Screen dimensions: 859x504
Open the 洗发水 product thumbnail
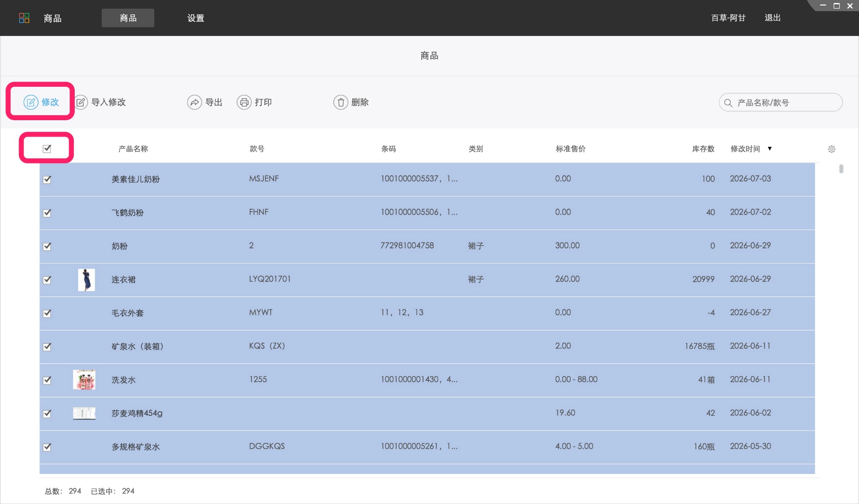click(x=84, y=380)
